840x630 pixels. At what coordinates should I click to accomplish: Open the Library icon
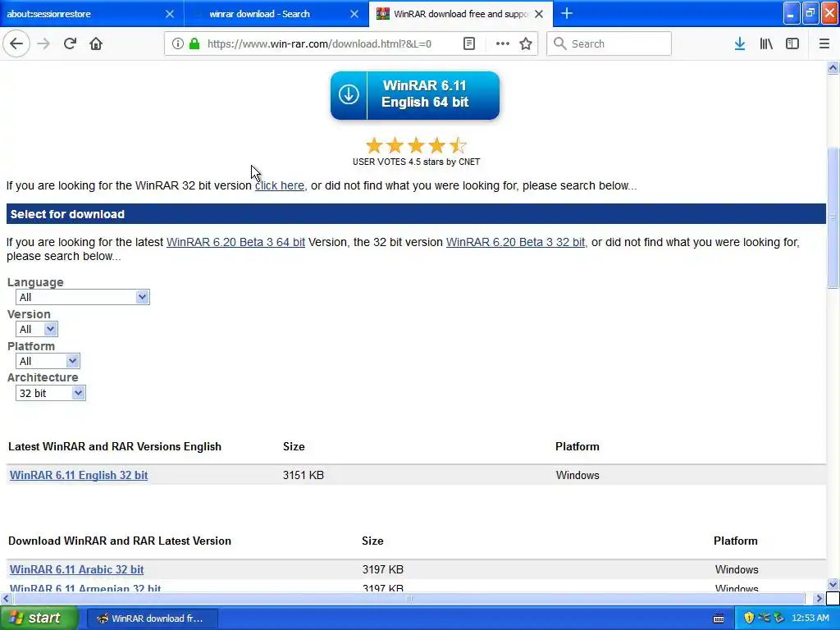(x=766, y=43)
